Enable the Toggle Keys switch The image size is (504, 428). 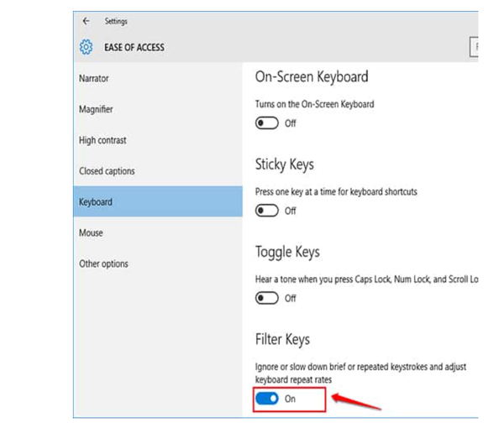267,298
